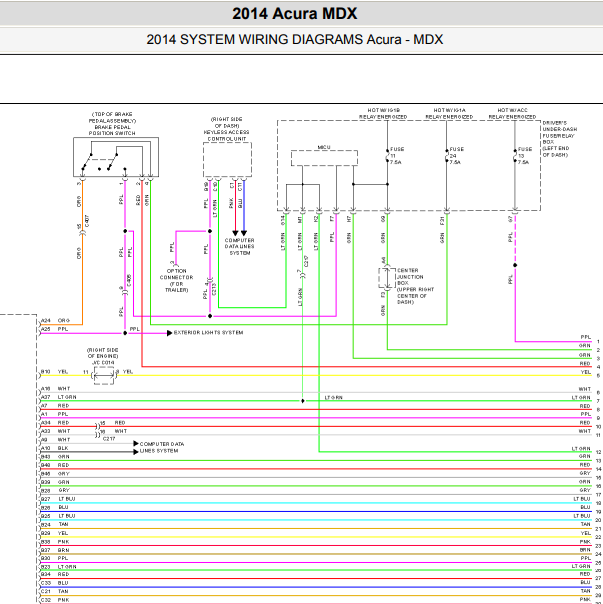Click the "A24 ORG" pin label
Screen dimensions: 603x604
(x=55, y=320)
